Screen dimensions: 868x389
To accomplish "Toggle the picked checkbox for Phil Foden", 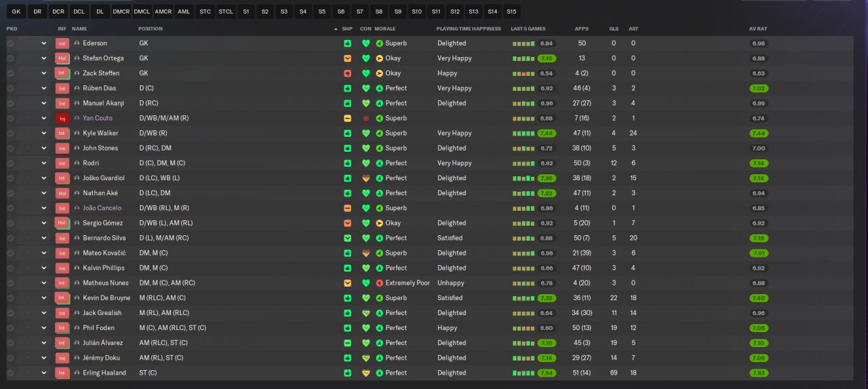I will point(10,328).
